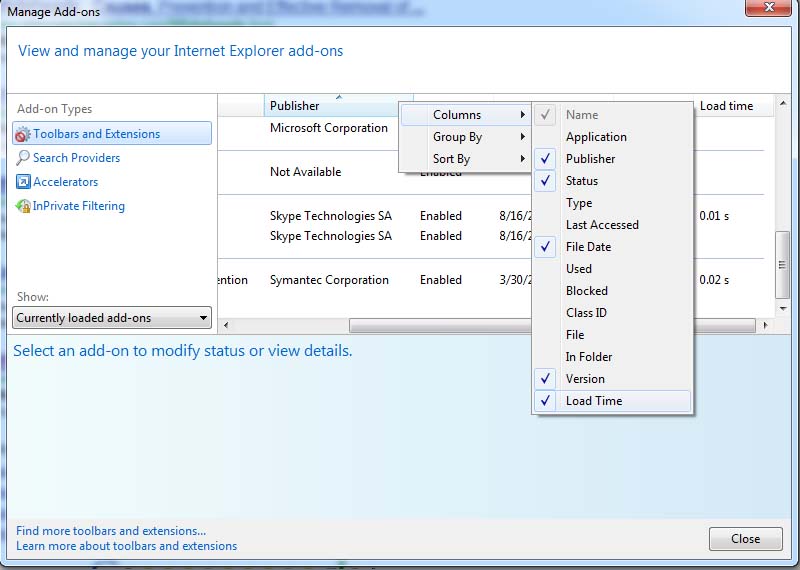This screenshot has height=570, width=800.
Task: Open the InPrivate Filtering add-on type
Action: [x=79, y=206]
